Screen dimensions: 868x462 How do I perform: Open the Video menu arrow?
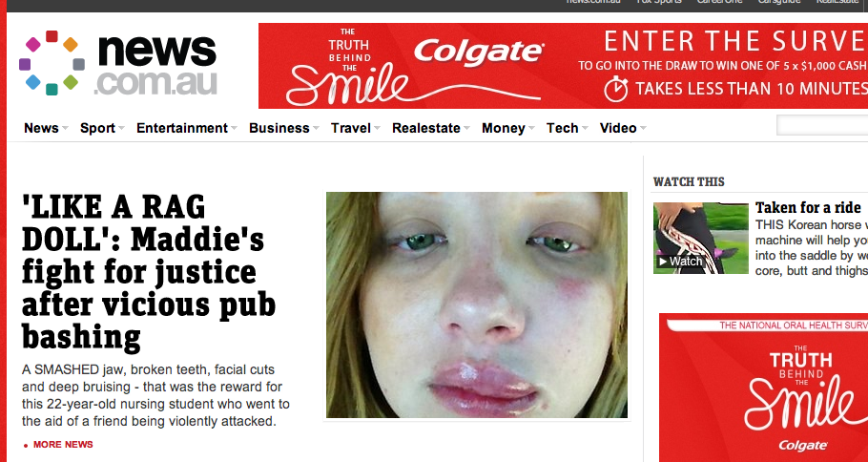pos(643,129)
